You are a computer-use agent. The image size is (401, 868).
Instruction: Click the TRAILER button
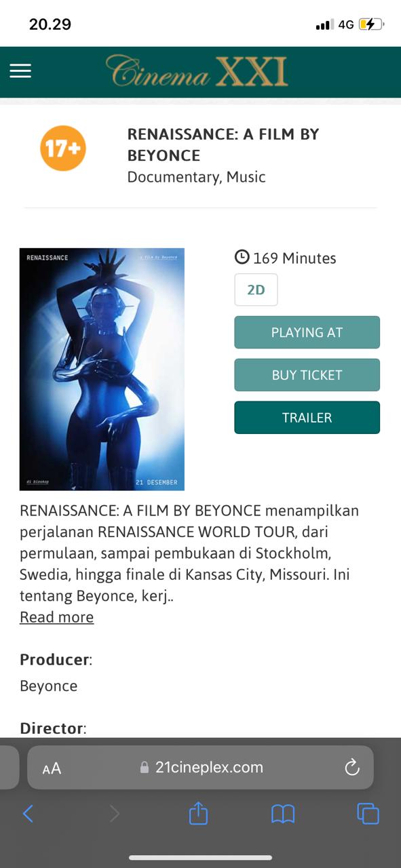point(307,418)
